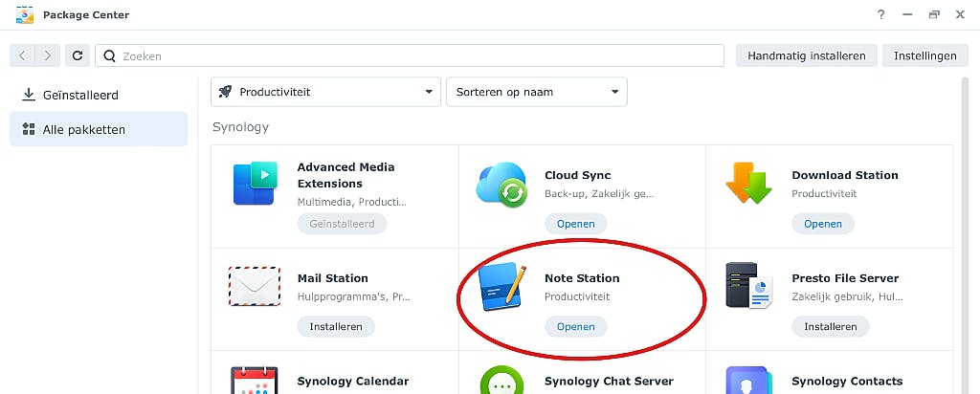Go back with the left arrow
Screen dimensions: 980x394
click(24, 55)
